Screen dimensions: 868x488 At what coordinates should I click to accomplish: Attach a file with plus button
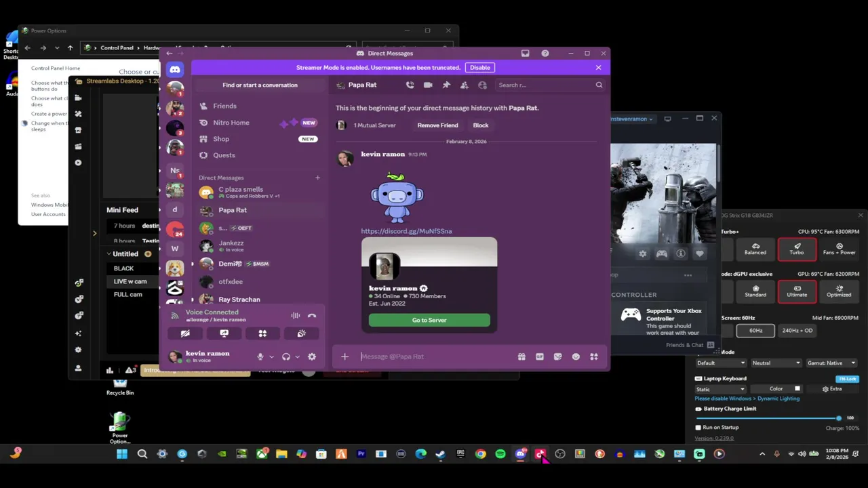point(344,357)
